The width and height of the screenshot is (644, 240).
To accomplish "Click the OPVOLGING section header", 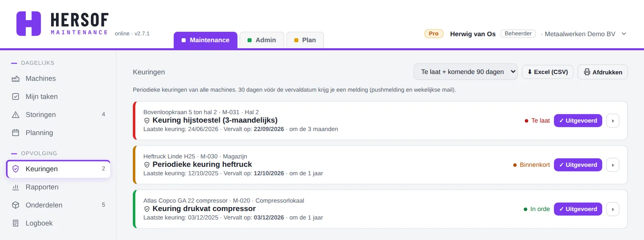I will 39,153.
